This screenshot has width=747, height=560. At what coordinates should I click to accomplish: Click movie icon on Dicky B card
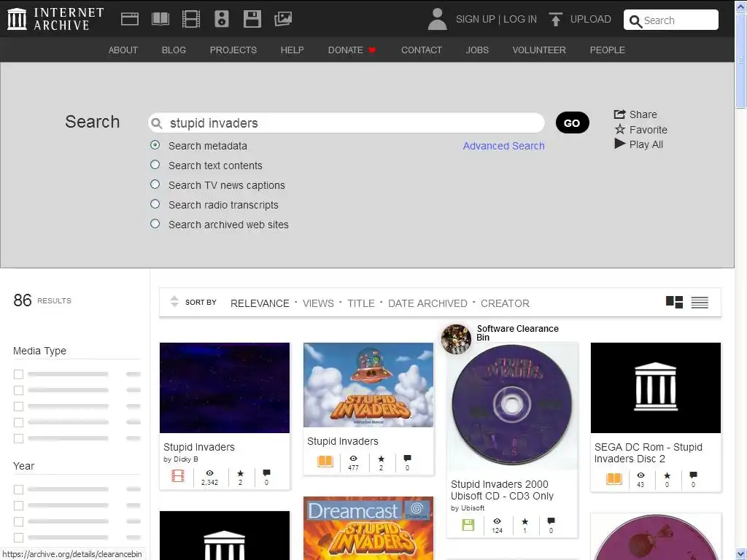click(178, 475)
